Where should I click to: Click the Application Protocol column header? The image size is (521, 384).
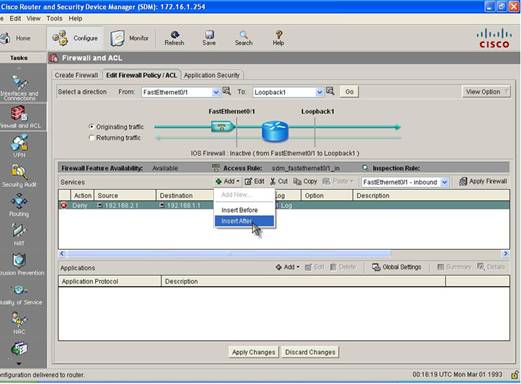pos(110,281)
